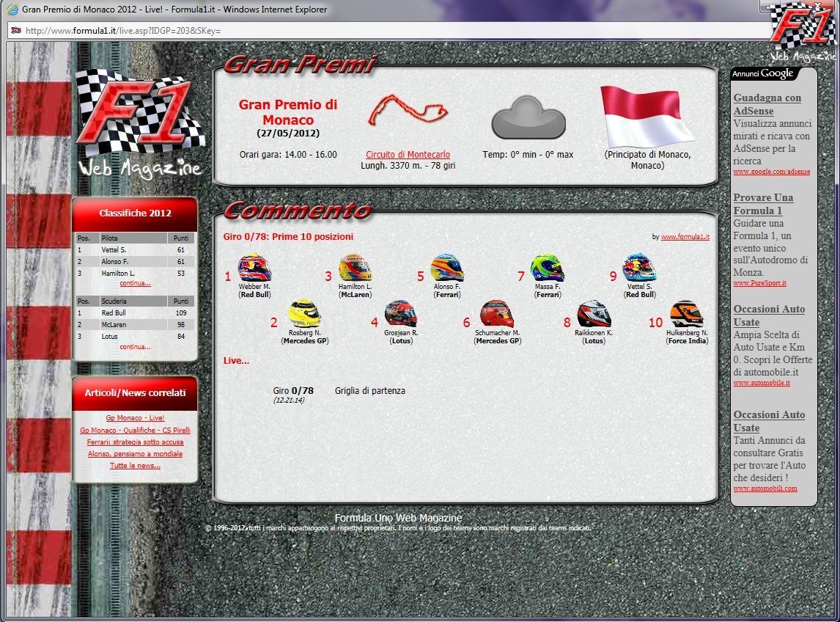This screenshot has height=622, width=840.
Task: Click Lotus row in Scuderia standings
Action: pyautogui.click(x=136, y=337)
